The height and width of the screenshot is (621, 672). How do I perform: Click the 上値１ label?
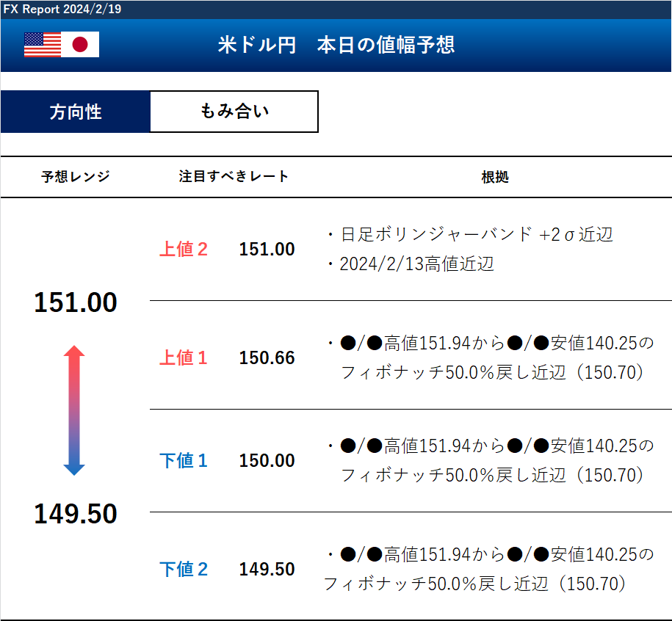point(184,358)
